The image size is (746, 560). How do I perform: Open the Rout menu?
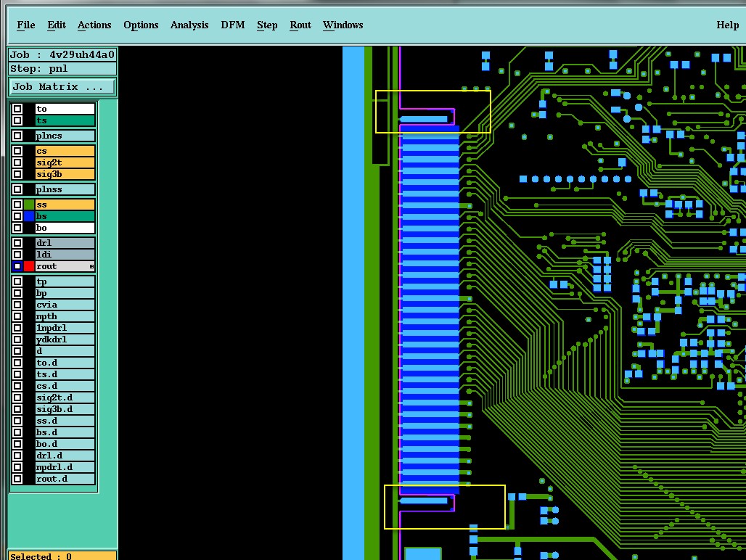click(x=300, y=25)
